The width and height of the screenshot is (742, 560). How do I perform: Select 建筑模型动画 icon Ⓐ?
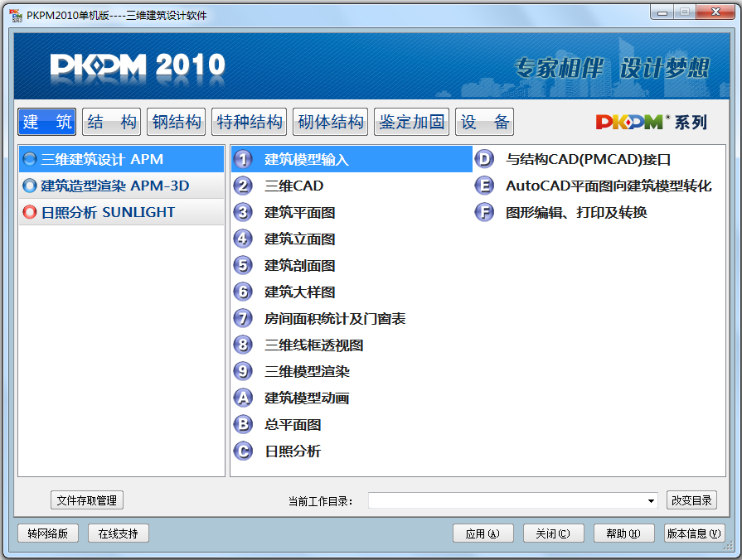click(x=241, y=374)
